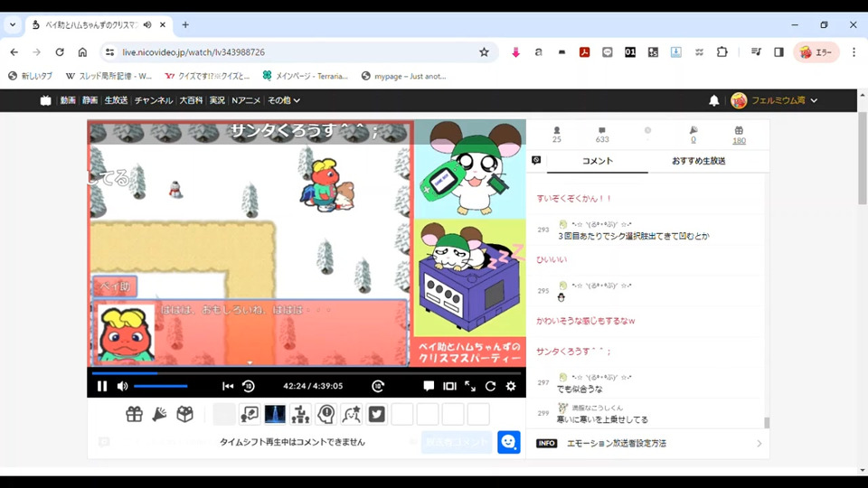
Task: Reload the player stream
Action: pyautogui.click(x=490, y=386)
